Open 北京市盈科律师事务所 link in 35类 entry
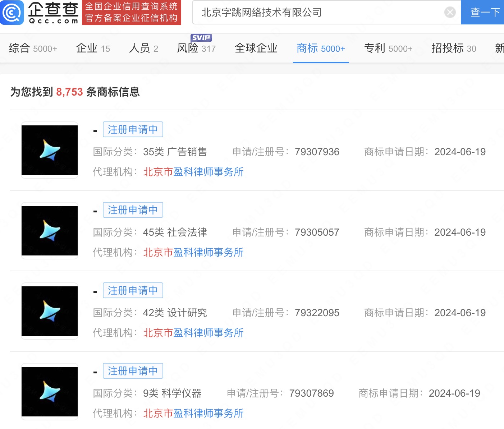504x429 pixels. 193,172
